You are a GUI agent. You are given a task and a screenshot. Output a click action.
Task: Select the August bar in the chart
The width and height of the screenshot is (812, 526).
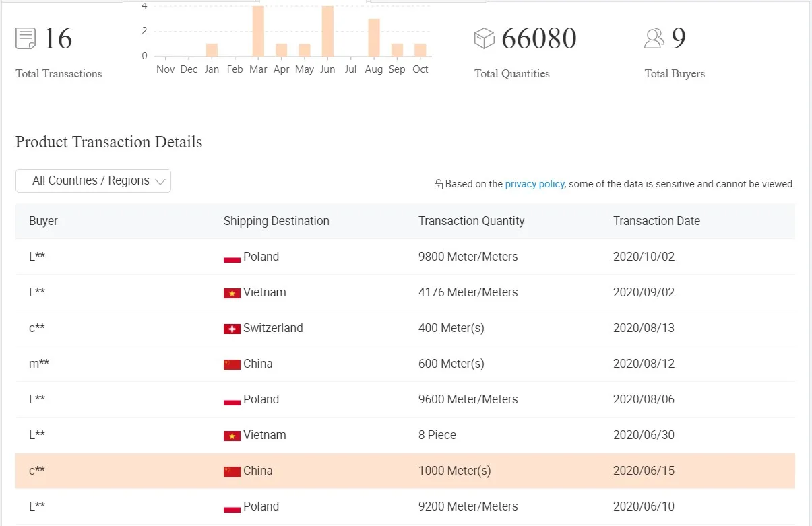pyautogui.click(x=374, y=38)
